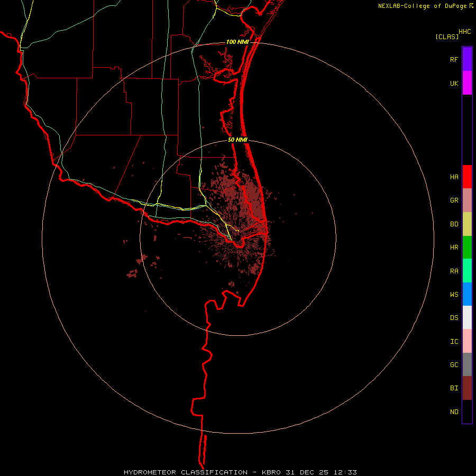
Task: Click the 100 NMI range ring label
Action: point(237,42)
